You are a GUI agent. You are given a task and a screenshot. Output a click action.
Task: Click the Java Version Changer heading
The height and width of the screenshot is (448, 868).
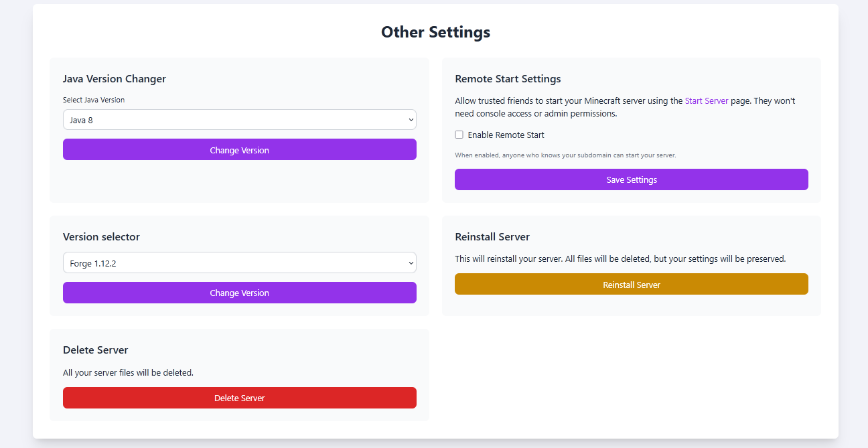tap(115, 79)
